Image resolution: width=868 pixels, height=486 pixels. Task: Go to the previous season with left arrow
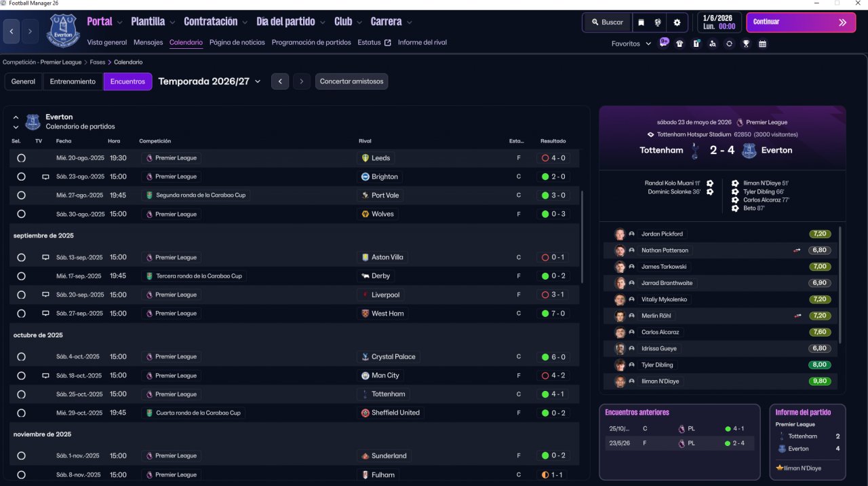(x=280, y=81)
